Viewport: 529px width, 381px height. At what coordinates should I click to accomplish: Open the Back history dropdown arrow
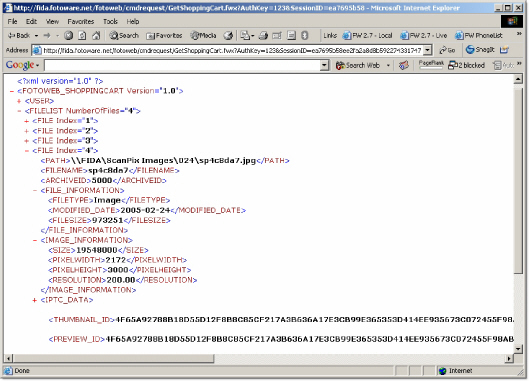pos(36,35)
